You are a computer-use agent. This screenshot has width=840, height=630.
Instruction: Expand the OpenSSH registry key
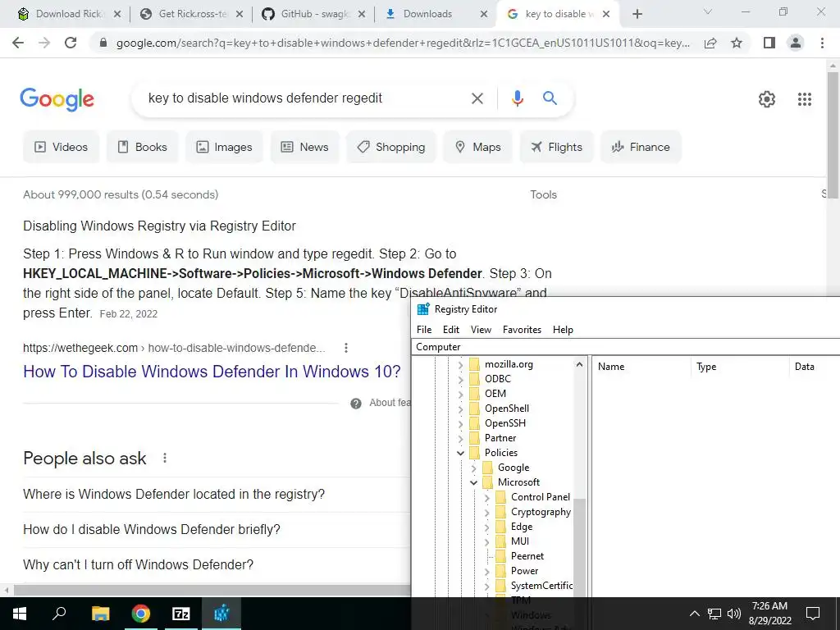point(460,424)
